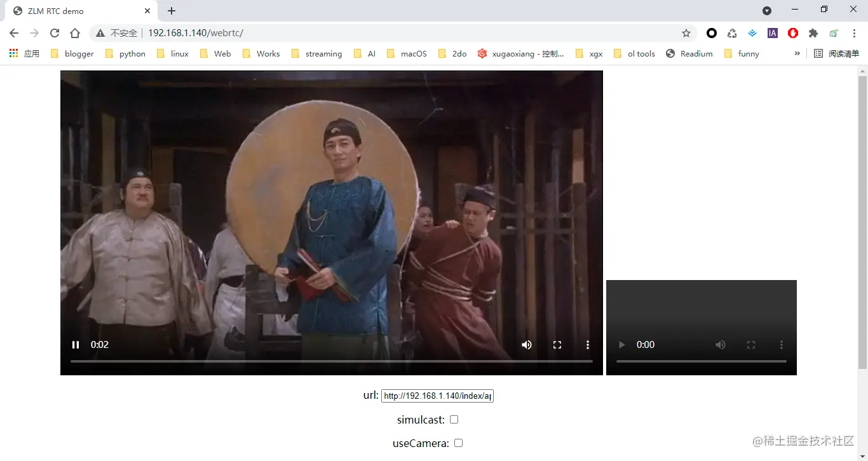Open the reading list (阅读清单)
Image resolution: width=868 pixels, height=461 pixels.
click(x=836, y=54)
